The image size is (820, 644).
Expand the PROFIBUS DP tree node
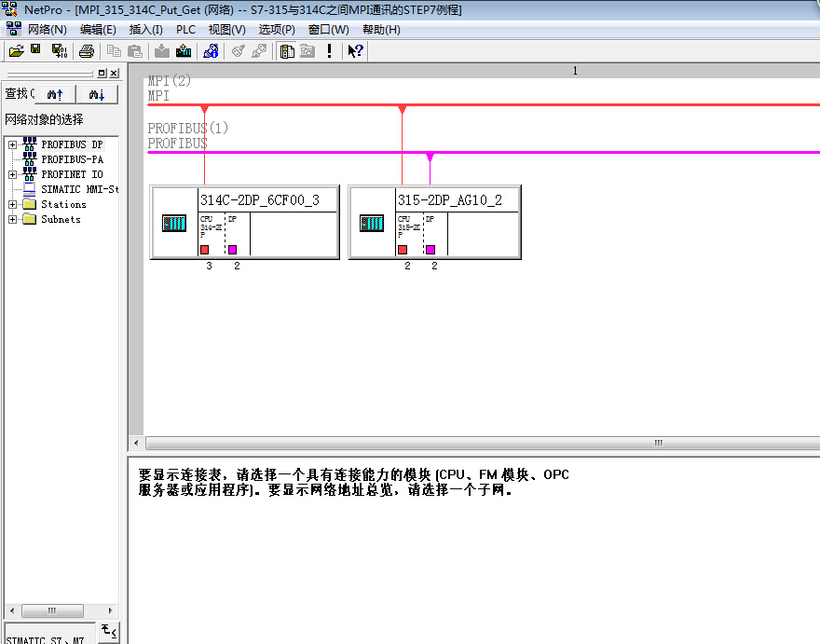pos(12,144)
